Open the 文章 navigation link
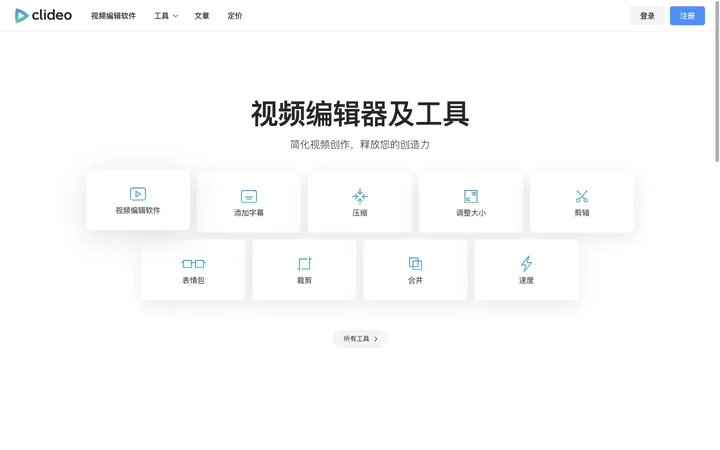The height and width of the screenshot is (450, 720). (202, 16)
